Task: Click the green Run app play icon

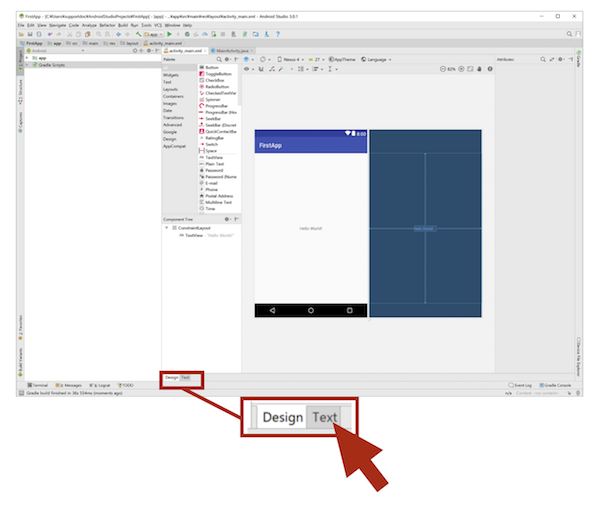Action: [x=170, y=34]
